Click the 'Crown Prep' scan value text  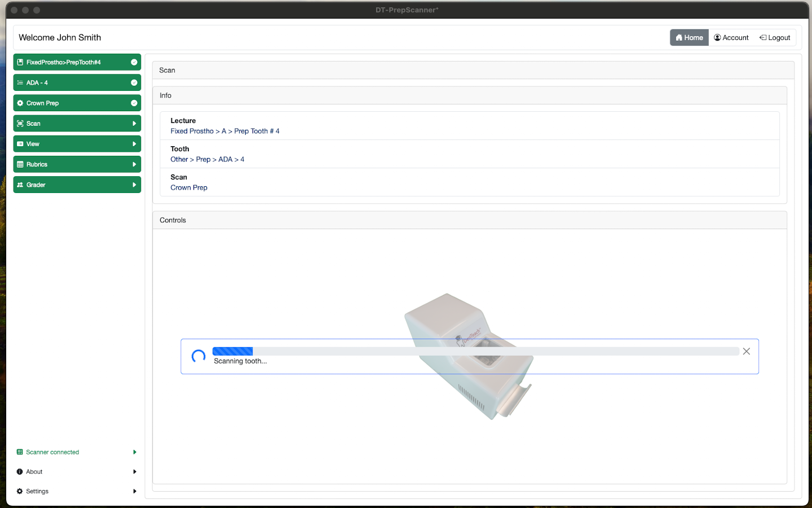189,187
